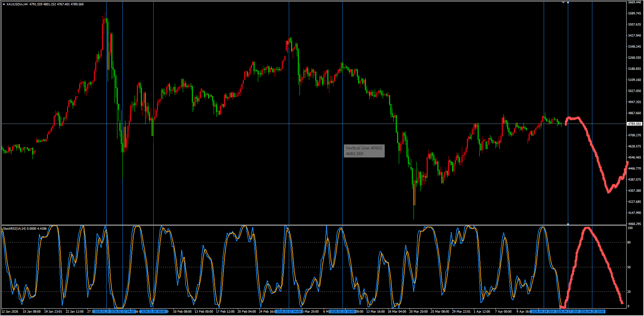644x316 pixels.
Task: Click the 5109.160 price scale label
Action: (635, 80)
